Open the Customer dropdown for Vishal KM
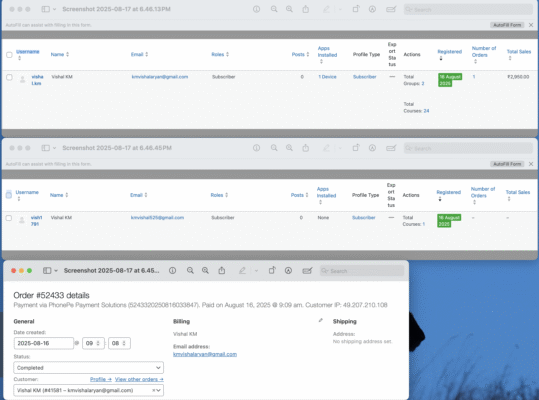Viewport: 539px width, 400px height. pyautogui.click(x=89, y=390)
